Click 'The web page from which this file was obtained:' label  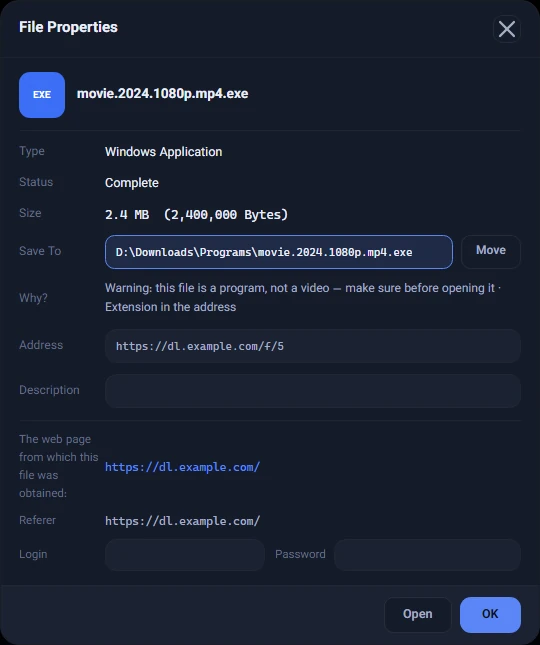58,466
